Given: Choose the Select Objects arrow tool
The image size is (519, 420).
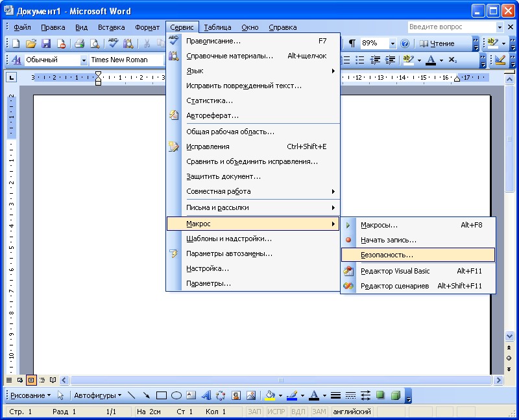Looking at the screenshot, I should (60, 395).
